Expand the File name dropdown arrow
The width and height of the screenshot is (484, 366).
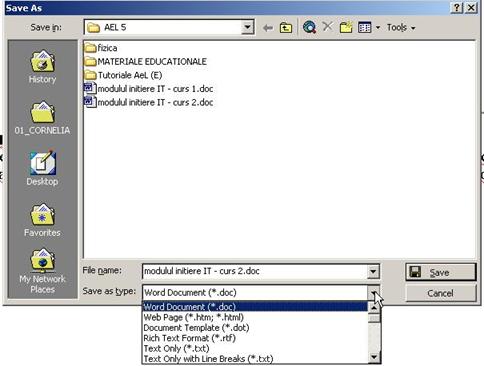pos(373,272)
